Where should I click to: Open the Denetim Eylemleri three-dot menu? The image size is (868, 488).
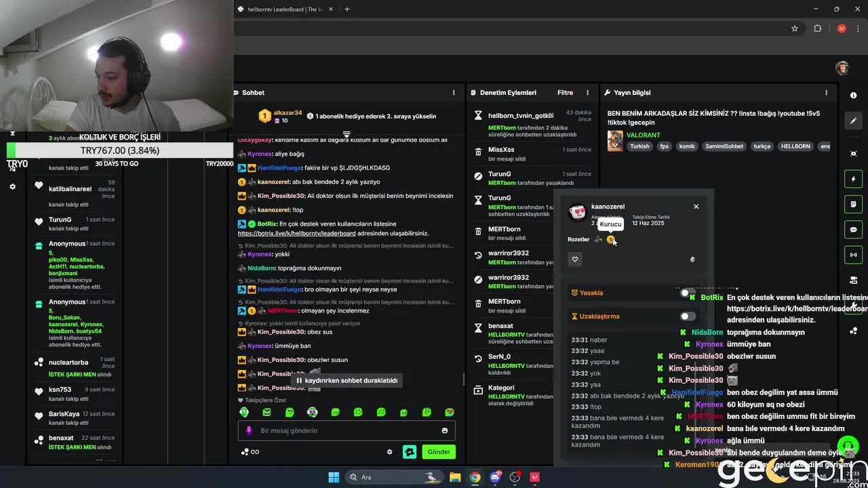click(x=588, y=93)
